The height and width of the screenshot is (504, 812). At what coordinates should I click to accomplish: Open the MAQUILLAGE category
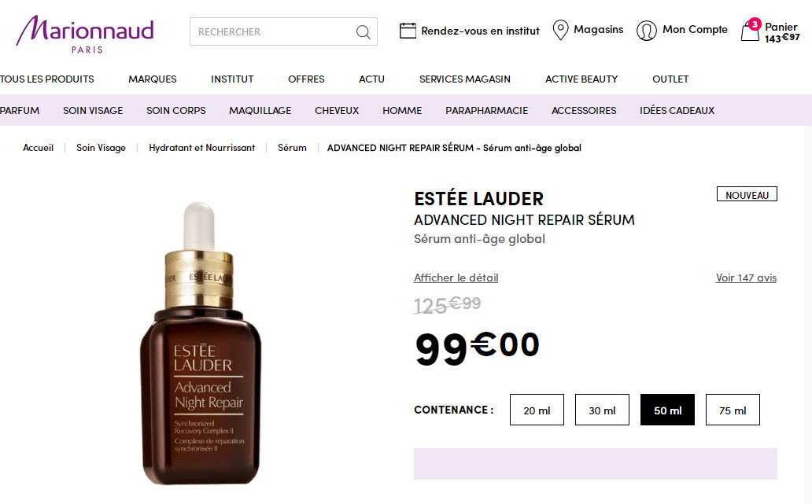(260, 111)
